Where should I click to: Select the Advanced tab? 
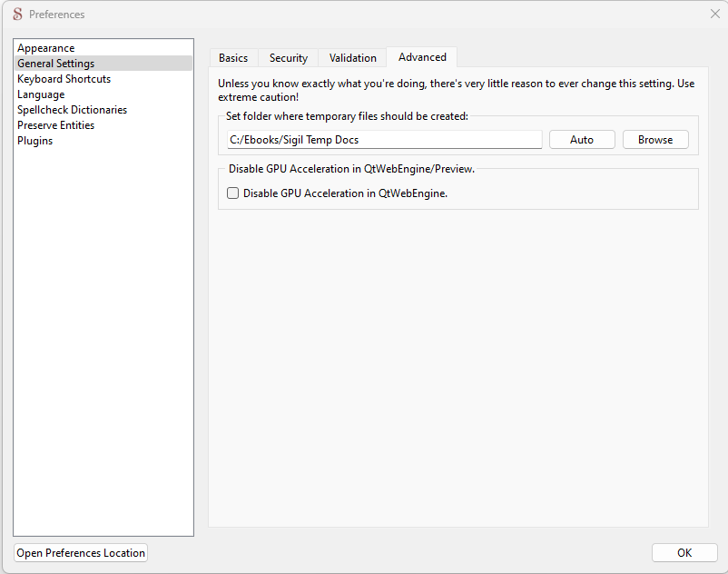[422, 57]
